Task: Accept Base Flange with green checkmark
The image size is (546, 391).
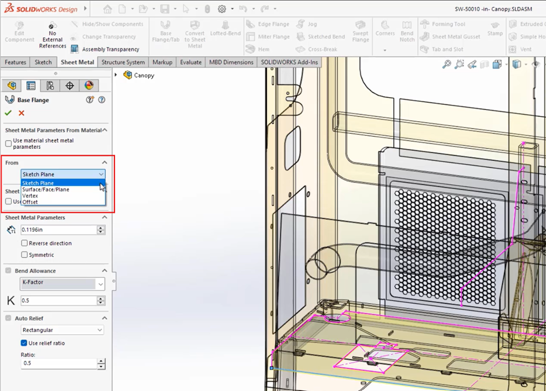Action: [x=8, y=113]
